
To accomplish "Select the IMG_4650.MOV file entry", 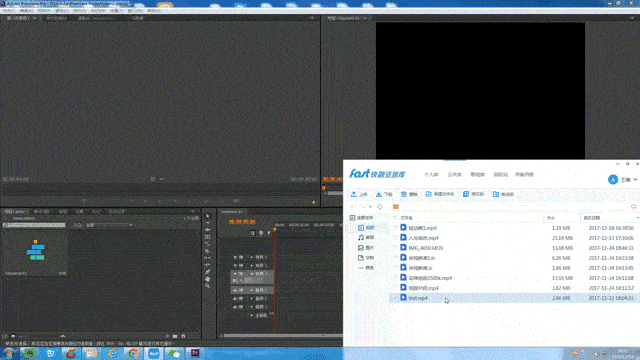I will coord(426,248).
